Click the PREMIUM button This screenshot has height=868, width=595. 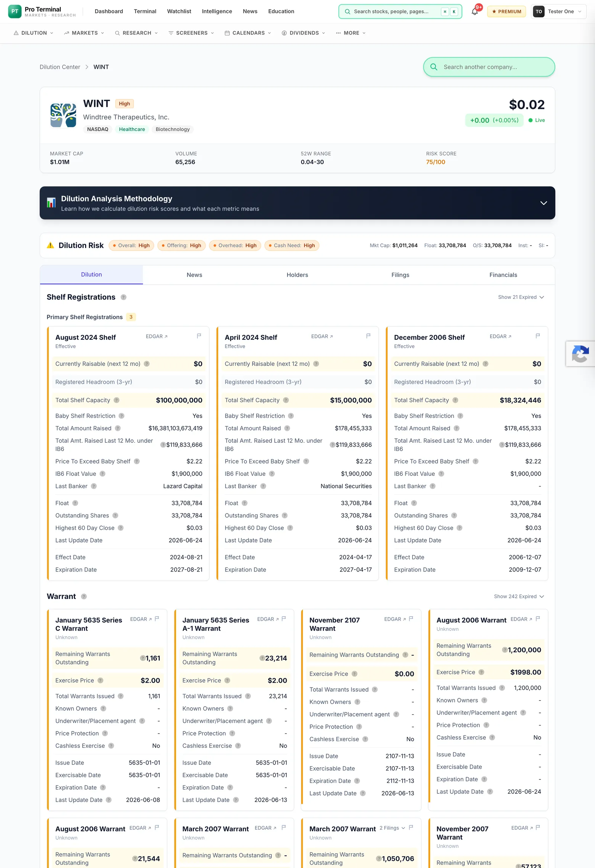coord(506,12)
